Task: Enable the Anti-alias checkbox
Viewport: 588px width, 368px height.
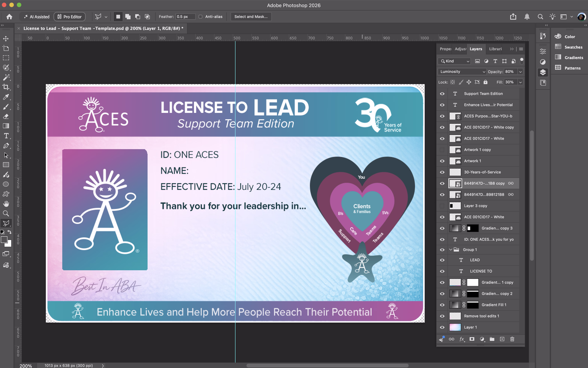Action: [200, 17]
